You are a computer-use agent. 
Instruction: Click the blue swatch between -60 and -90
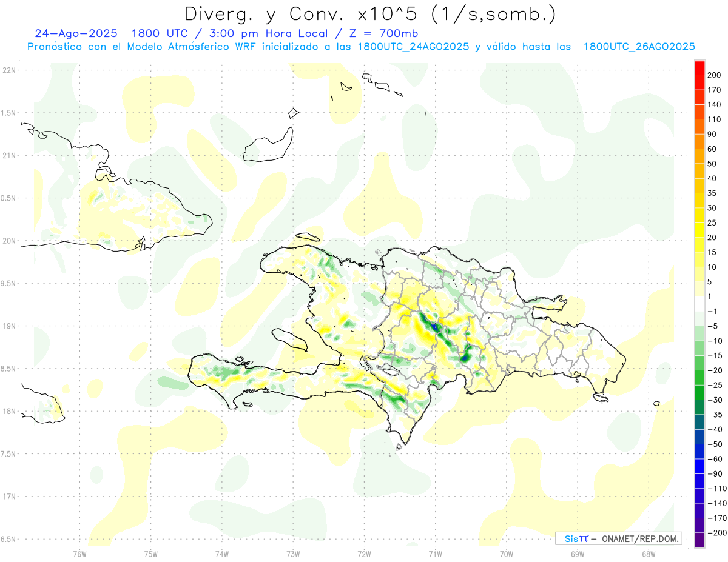tap(699, 466)
